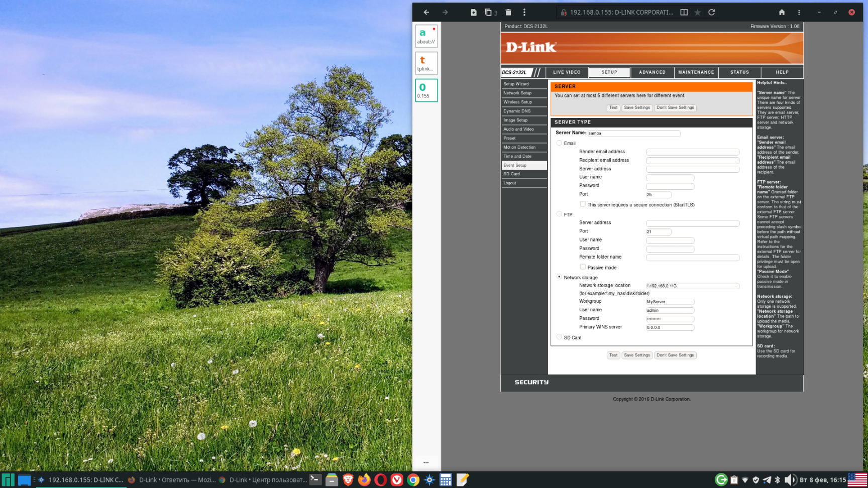Select the Email server type radio
The image size is (868, 488).
coord(559,143)
